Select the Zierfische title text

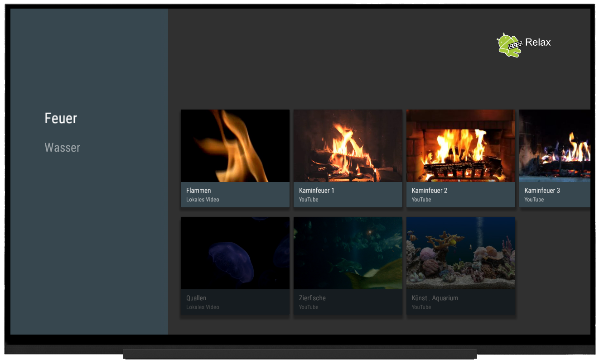(x=312, y=298)
